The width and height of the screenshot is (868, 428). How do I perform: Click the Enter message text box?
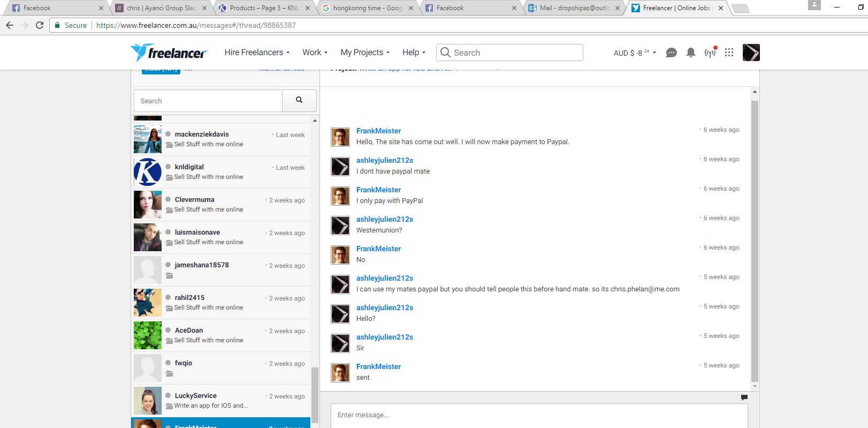[539, 415]
